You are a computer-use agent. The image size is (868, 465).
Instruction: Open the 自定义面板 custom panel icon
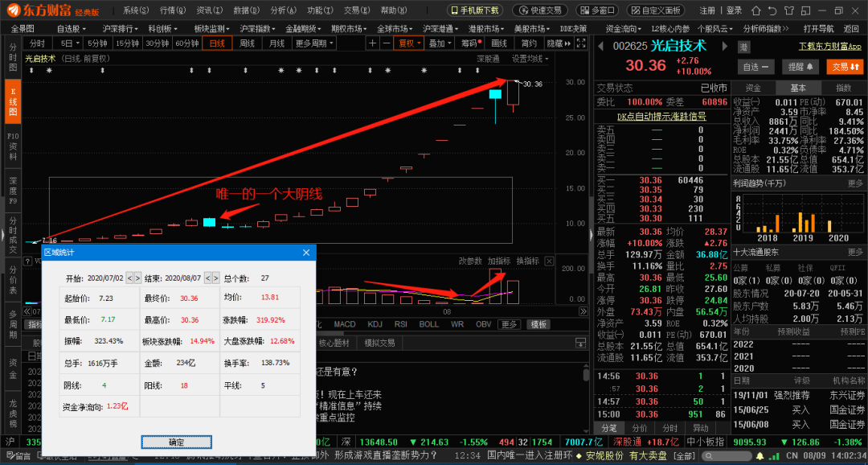coord(657,8)
